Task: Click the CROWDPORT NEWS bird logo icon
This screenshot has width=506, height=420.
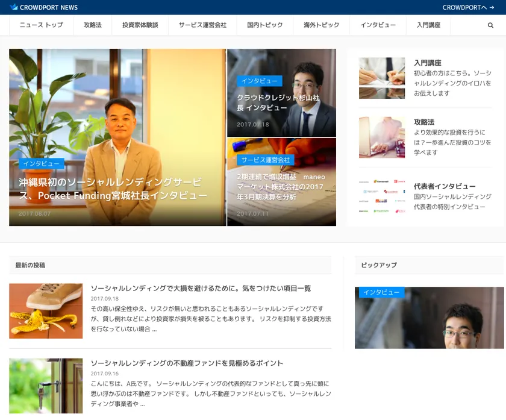Action: click(x=13, y=7)
